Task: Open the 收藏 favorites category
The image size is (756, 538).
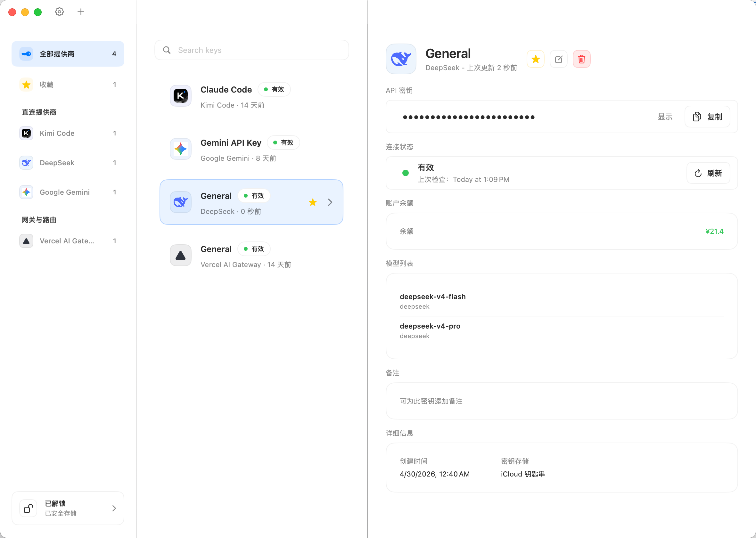Action: 68,85
